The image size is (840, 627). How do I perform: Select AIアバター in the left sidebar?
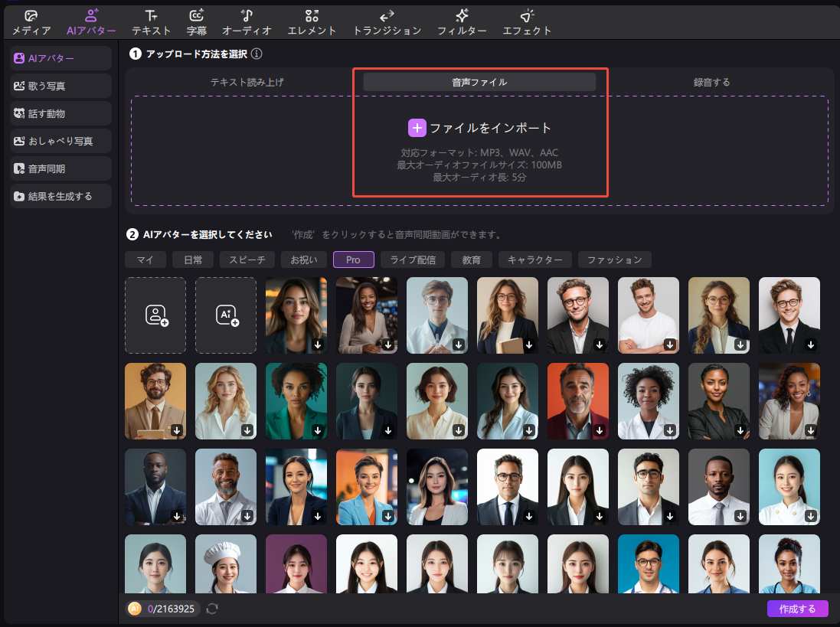pyautogui.click(x=60, y=58)
